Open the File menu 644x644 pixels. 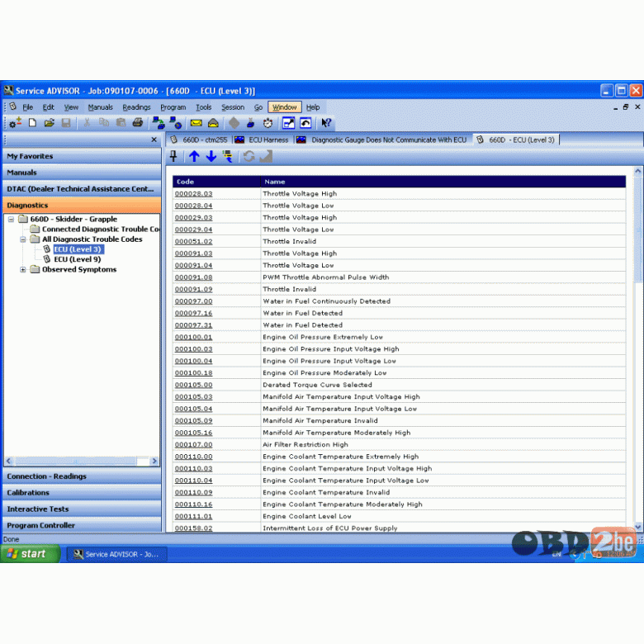(27, 107)
